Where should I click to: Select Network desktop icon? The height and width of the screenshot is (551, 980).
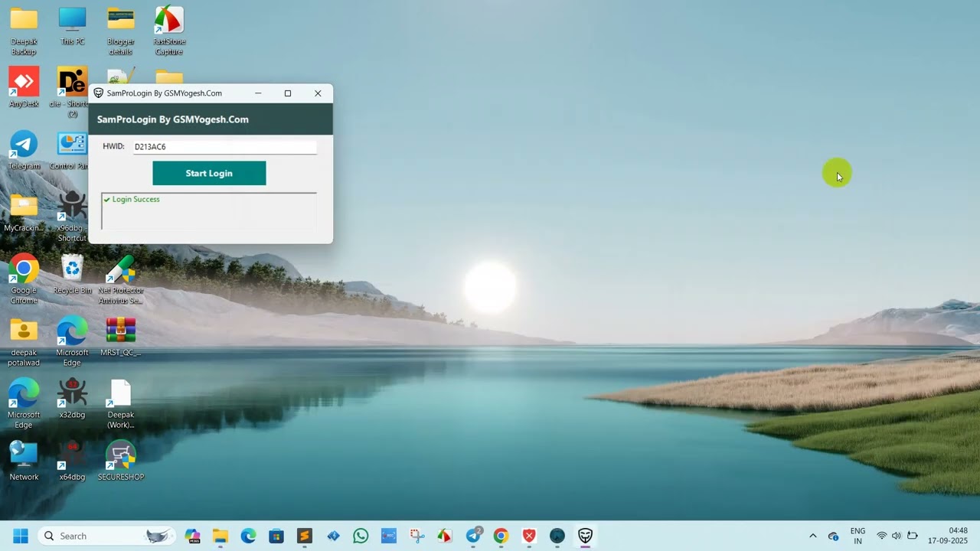coord(24,460)
